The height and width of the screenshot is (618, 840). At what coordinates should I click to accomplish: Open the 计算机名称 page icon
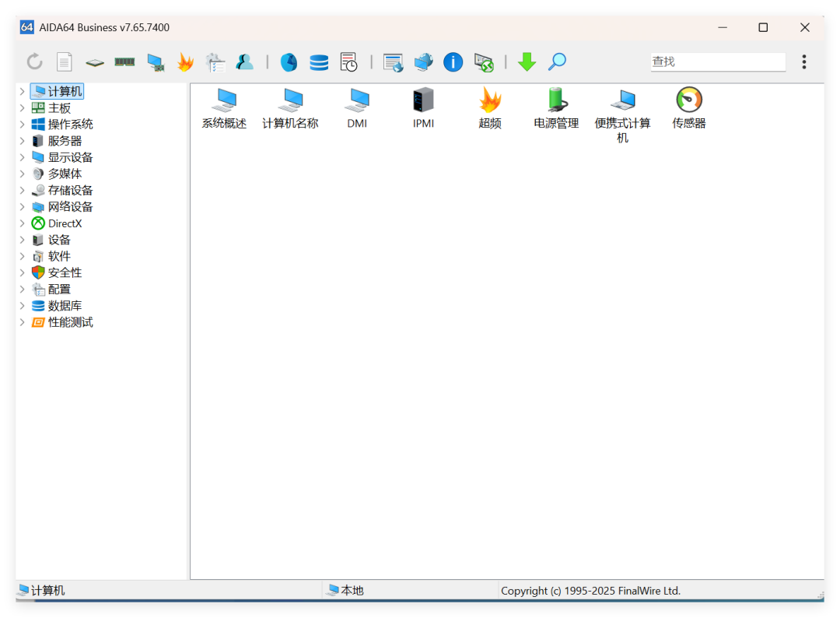(x=290, y=109)
